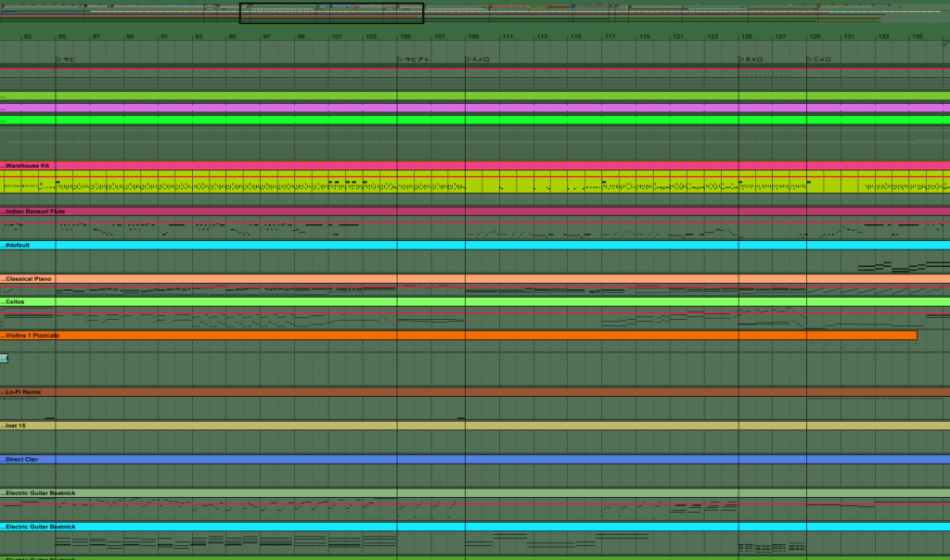Select the Aメロ locator marker

469,58
